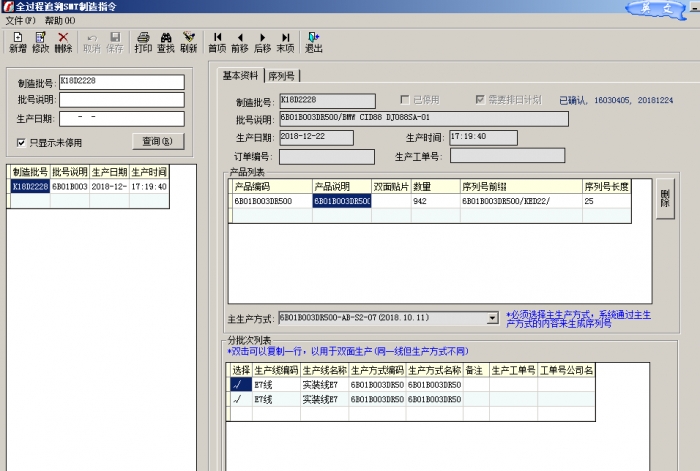Toggle the 只显示未停用 checkbox
Screen dimensions: 700x471
coord(21,142)
